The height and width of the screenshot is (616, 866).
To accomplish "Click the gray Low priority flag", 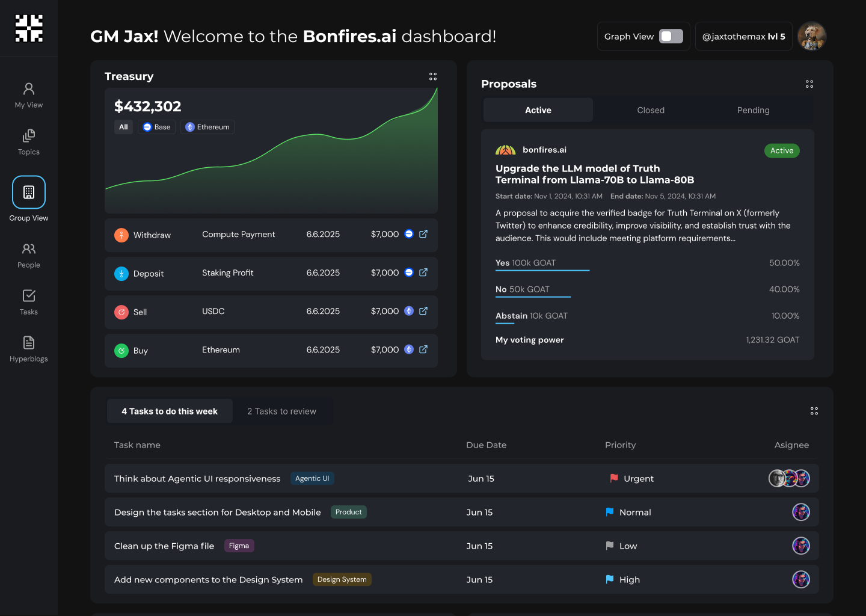I will point(610,546).
